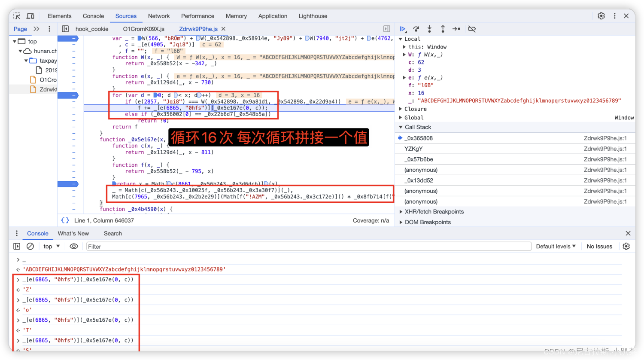644x360 pixels.
Task: Expand the Closure scope section
Action: [401, 109]
